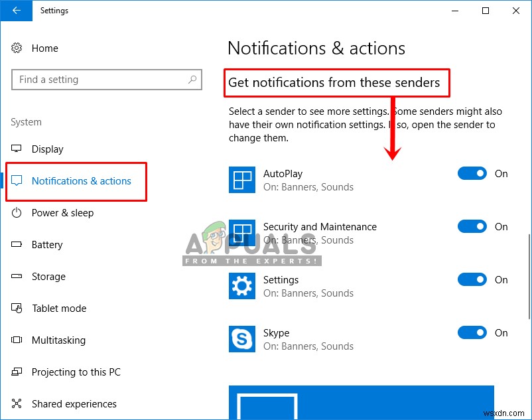Screen dimensions: 532x420
Task: Click the AutoPlay app icon
Action: coord(242,180)
